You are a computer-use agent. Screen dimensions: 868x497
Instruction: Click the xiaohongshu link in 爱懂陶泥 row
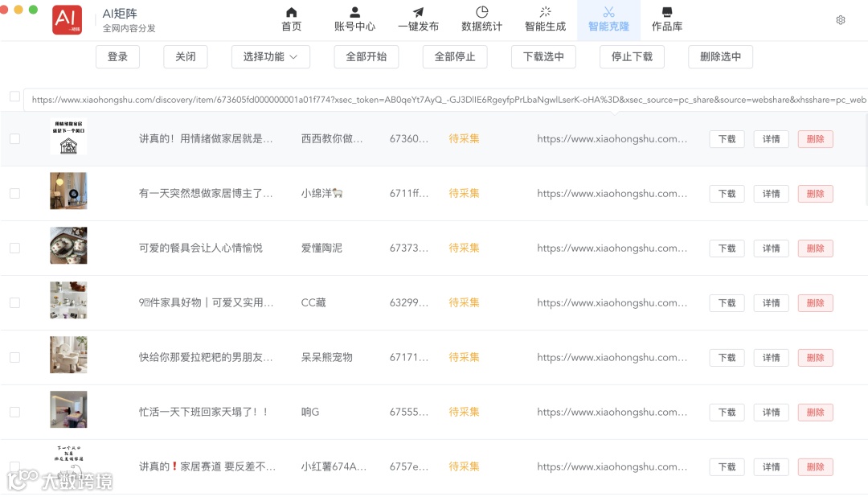612,248
